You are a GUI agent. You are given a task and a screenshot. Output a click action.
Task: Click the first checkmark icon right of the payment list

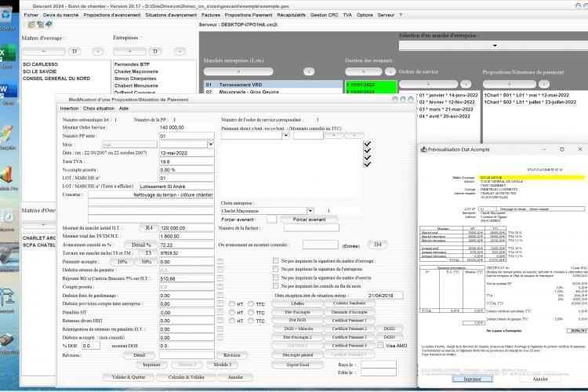click(x=367, y=143)
